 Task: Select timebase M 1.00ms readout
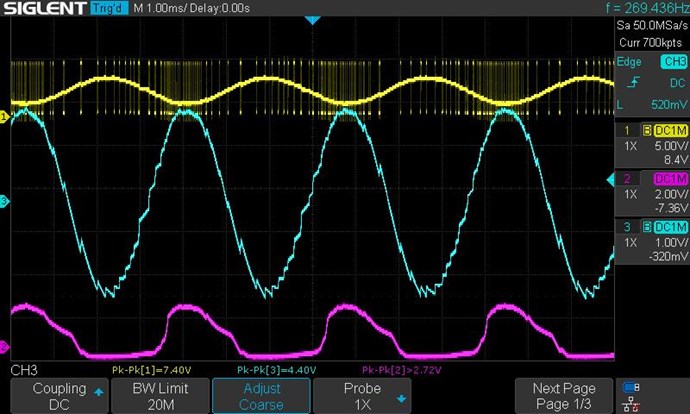point(160,8)
